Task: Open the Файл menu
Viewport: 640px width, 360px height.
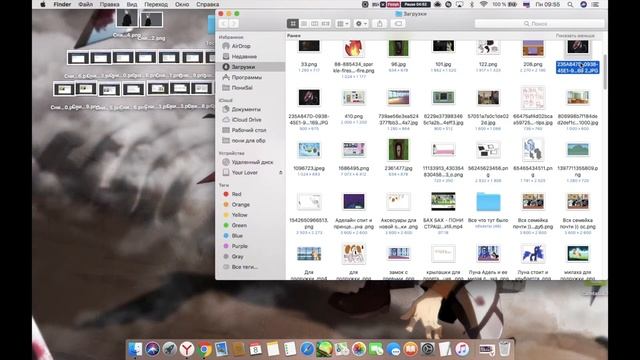Action: [x=85, y=4]
